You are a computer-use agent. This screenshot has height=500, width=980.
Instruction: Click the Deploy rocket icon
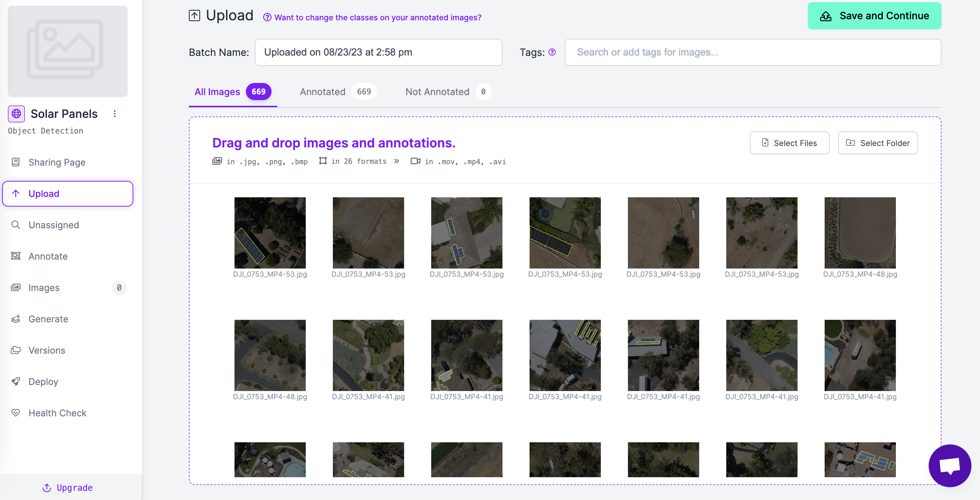click(x=16, y=381)
